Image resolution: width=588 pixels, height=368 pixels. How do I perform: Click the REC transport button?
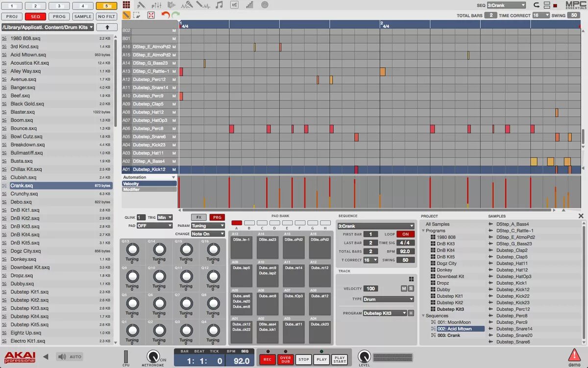point(268,359)
